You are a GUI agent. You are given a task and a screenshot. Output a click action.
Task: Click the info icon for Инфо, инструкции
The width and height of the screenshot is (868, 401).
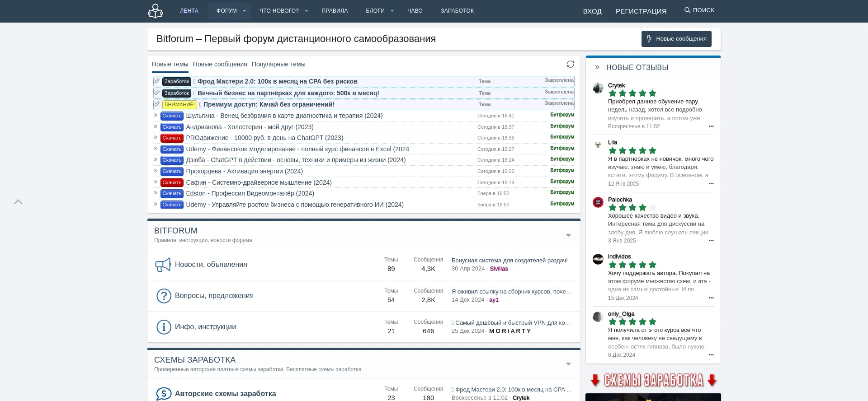(164, 327)
